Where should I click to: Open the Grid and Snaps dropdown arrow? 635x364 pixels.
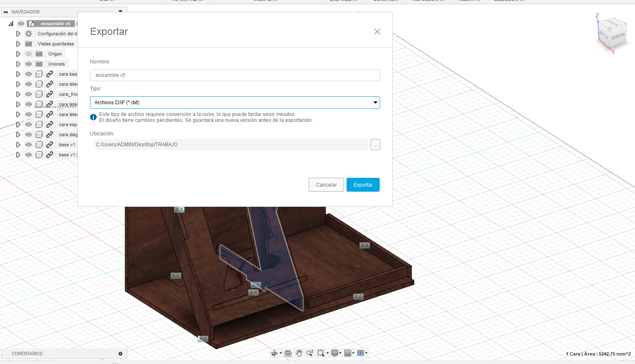coord(353,353)
